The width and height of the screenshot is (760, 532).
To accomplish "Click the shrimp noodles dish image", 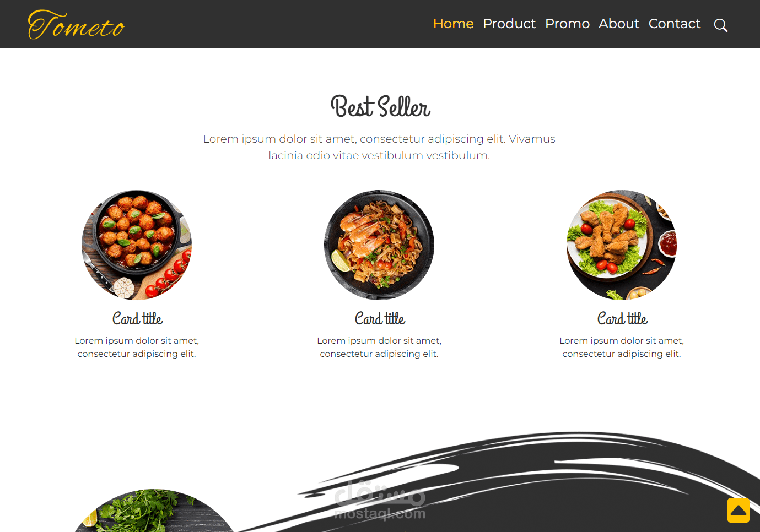I will (x=379, y=245).
